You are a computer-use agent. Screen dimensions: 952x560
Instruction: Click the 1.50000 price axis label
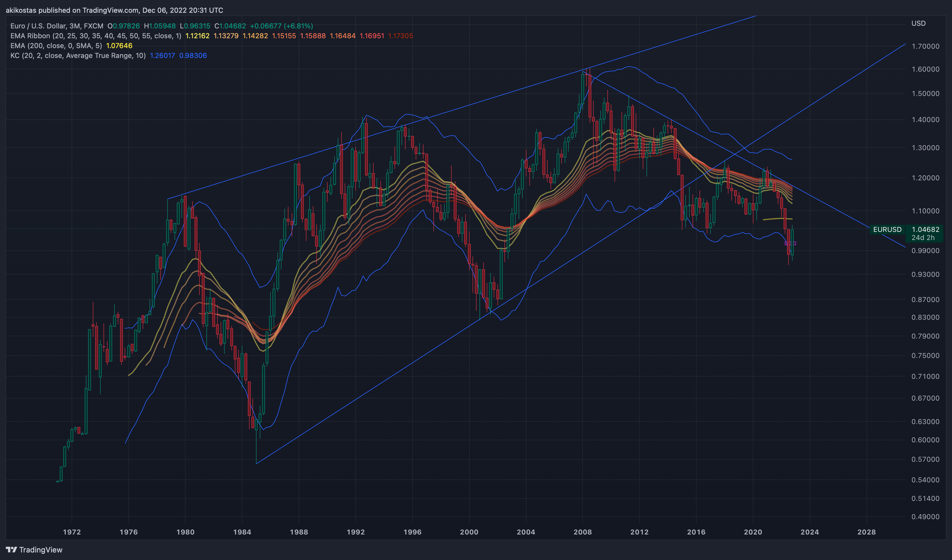point(926,94)
